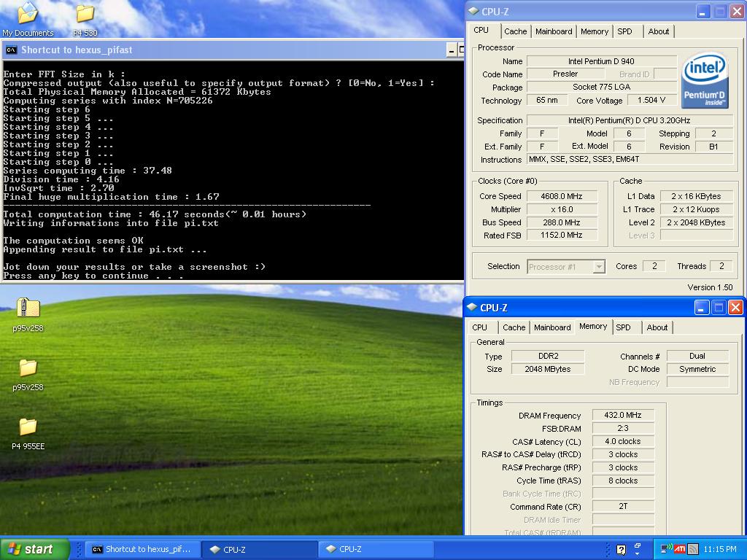Click the 2 x 12 Kuops L1 Trace value
The height and width of the screenshot is (560, 747).
click(x=696, y=209)
